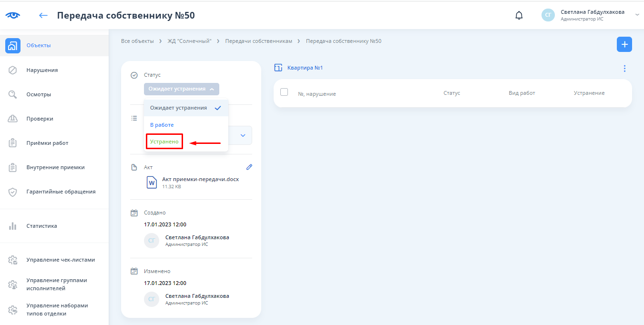Screen dimensions: 644x325
Task: Select Устранено status option
Action: click(x=164, y=142)
